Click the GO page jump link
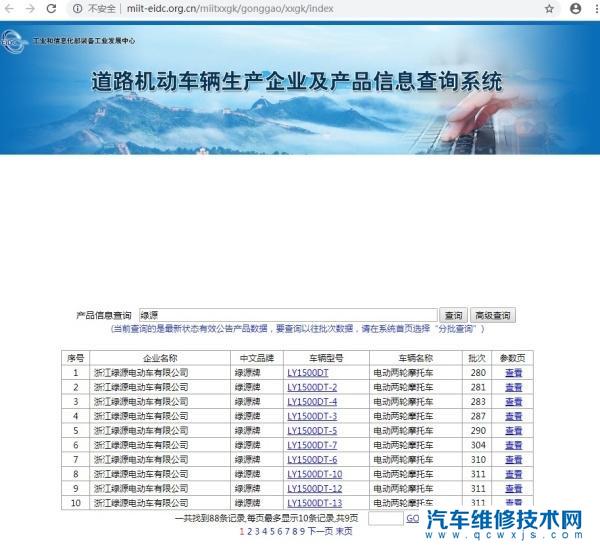Screen dimensions: 600x551 coord(412,518)
